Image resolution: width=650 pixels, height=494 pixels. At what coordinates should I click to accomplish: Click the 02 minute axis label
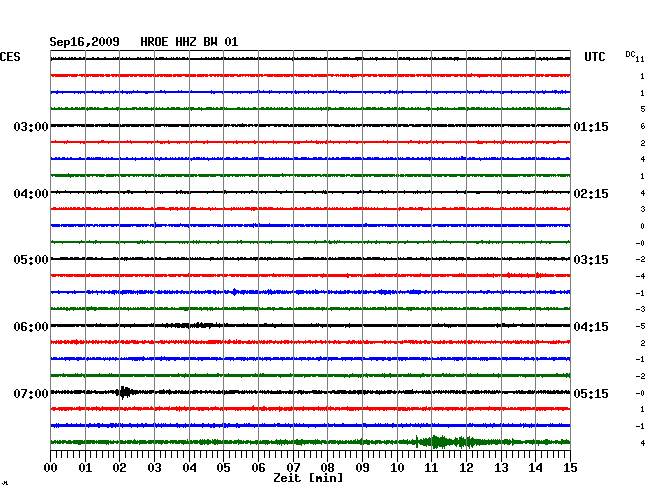(119, 468)
